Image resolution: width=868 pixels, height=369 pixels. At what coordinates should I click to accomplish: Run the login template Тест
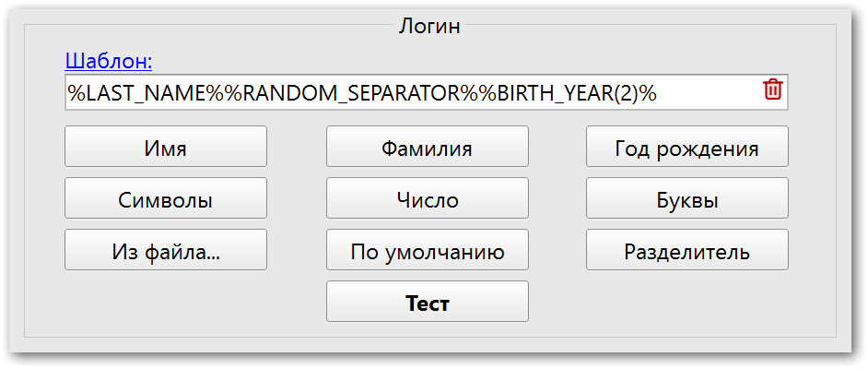[x=427, y=302]
